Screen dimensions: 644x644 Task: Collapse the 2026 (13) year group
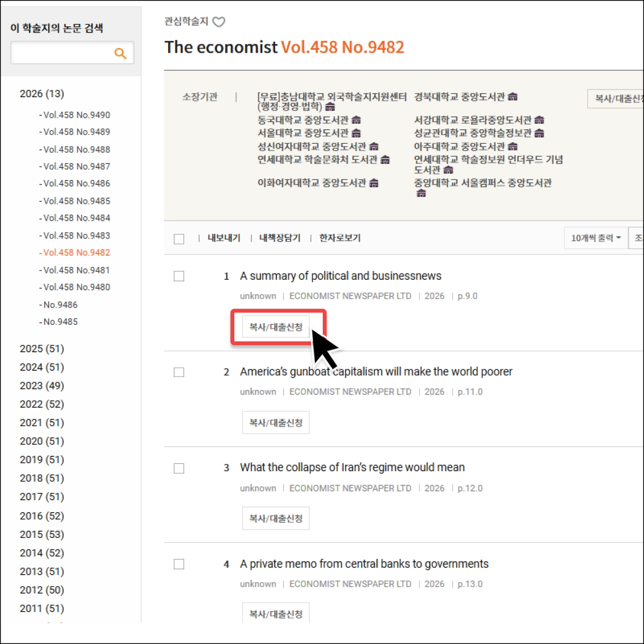pos(42,94)
